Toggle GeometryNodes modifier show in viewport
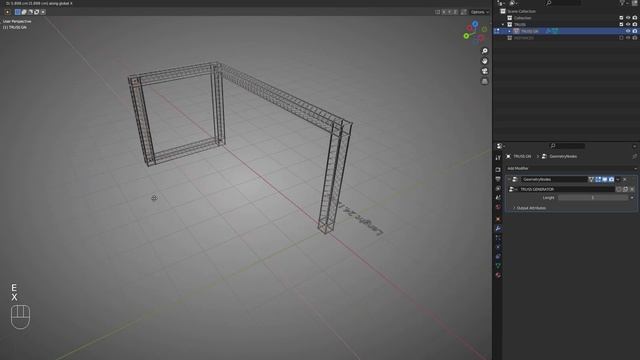This screenshot has height=360, width=640. [x=604, y=179]
